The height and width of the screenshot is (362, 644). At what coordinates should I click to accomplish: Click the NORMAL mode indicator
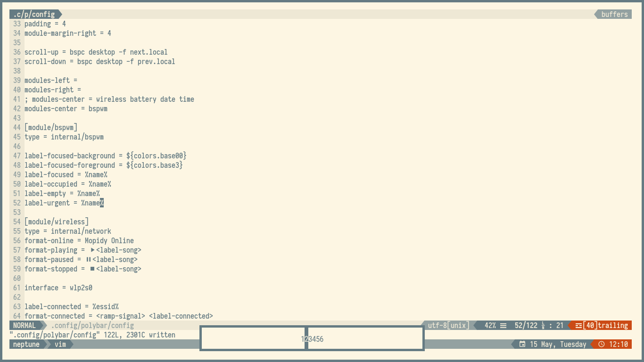point(24,325)
